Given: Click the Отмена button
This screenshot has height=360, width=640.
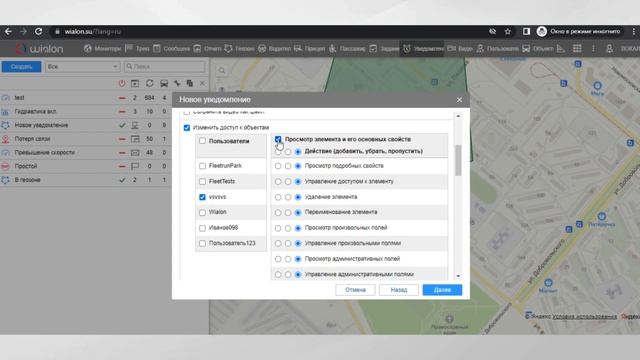Looking at the screenshot, I should [355, 290].
